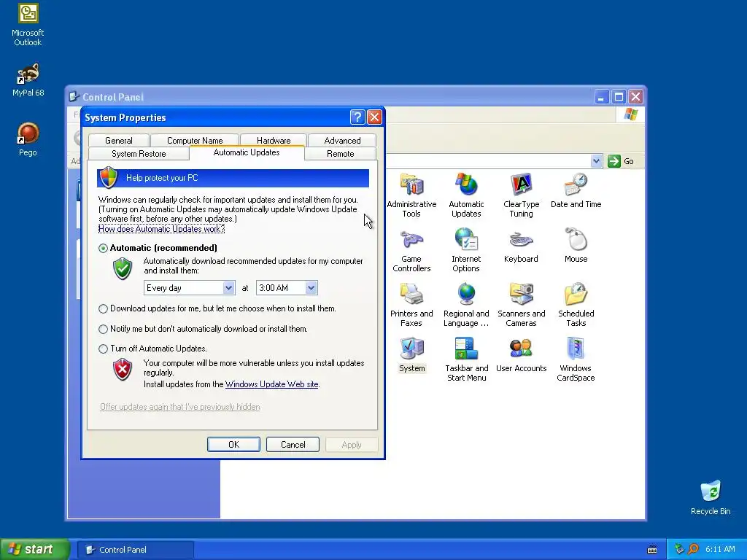Open How does Automatic Updates work link

[161, 228]
